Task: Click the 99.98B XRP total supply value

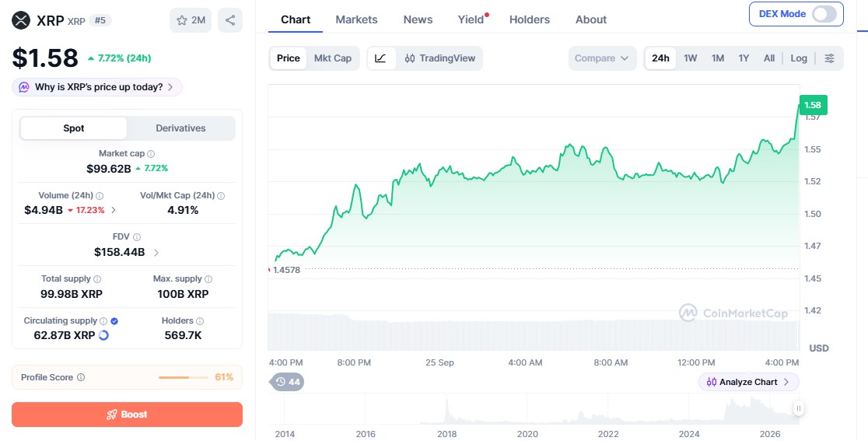Action: pyautogui.click(x=72, y=294)
